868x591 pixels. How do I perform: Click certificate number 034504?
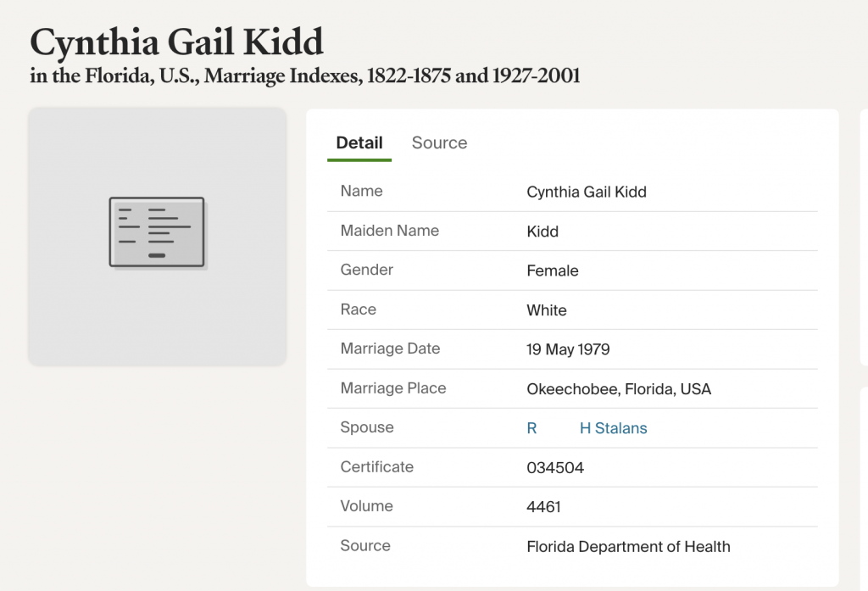click(555, 468)
